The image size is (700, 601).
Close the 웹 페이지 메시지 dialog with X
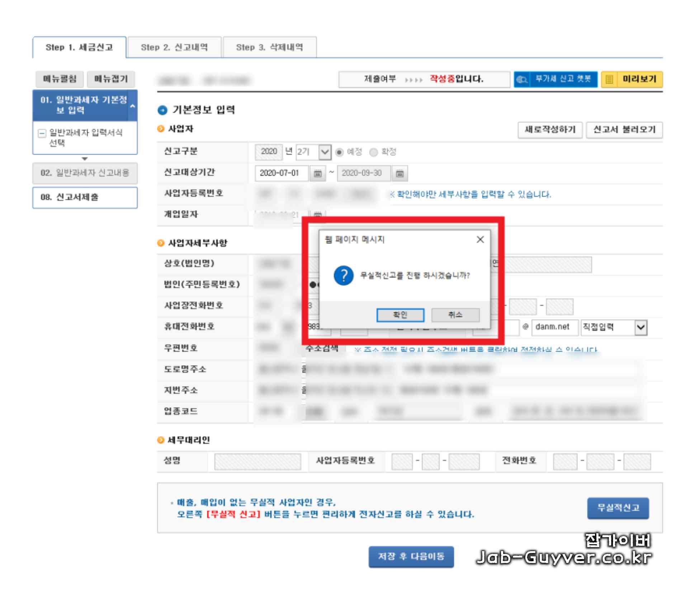pyautogui.click(x=480, y=239)
